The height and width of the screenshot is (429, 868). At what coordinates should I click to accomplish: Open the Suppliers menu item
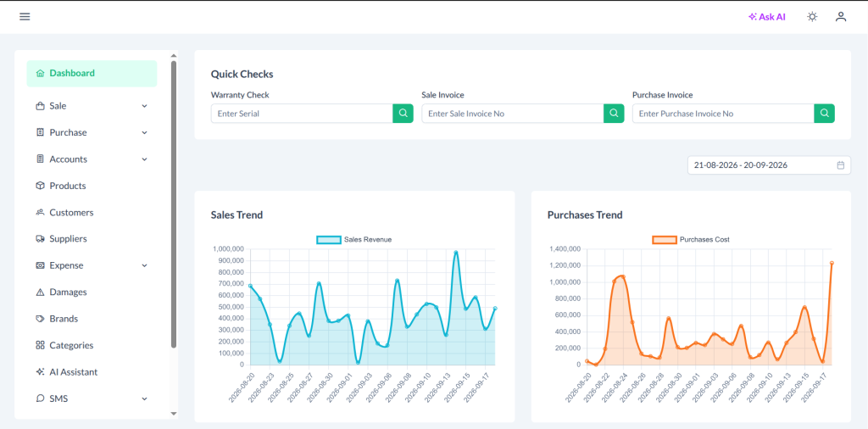pyautogui.click(x=92, y=238)
